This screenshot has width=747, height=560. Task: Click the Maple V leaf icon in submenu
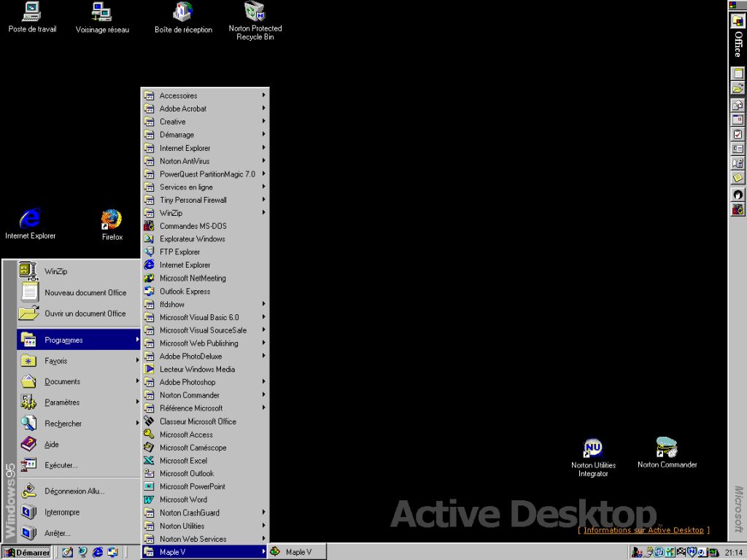point(275,551)
